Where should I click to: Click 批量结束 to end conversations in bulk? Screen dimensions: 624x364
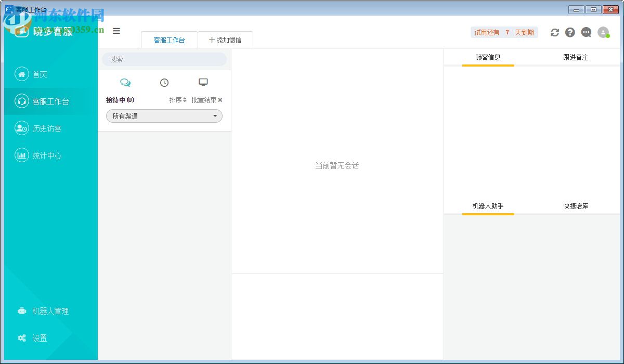204,100
